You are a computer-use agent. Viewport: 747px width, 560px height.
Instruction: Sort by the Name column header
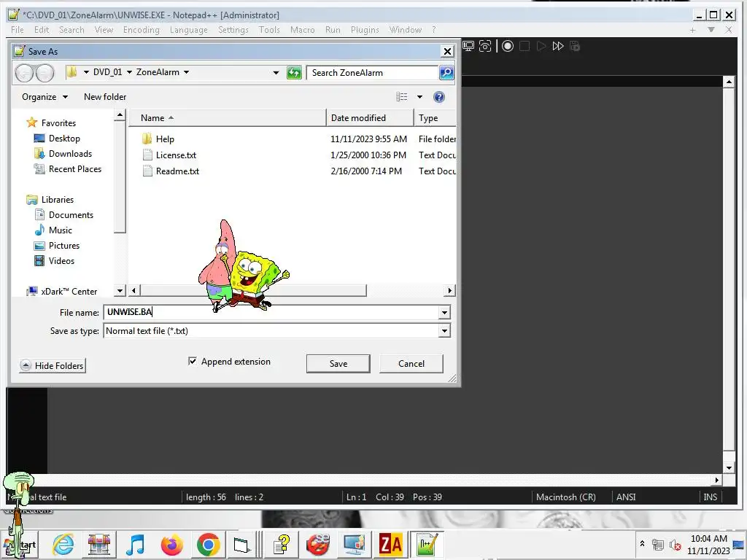point(228,118)
